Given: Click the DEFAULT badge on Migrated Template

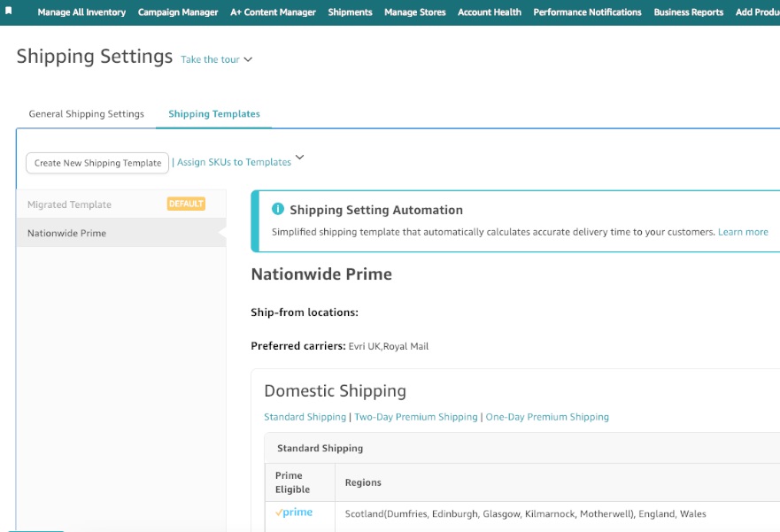Looking at the screenshot, I should point(186,204).
